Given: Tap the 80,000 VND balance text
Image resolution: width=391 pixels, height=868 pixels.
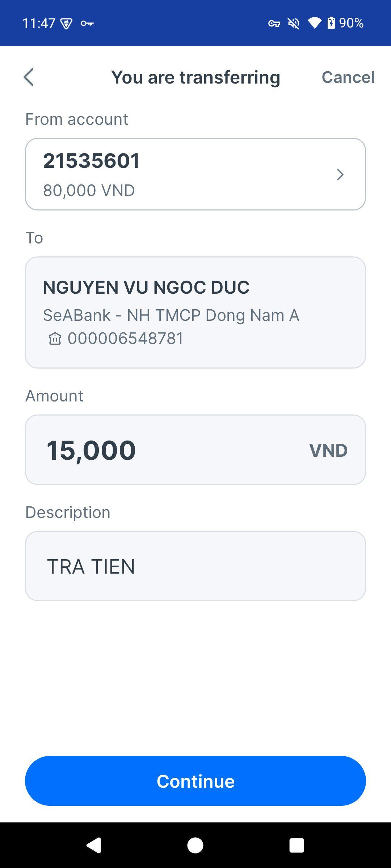Looking at the screenshot, I should point(89,190).
